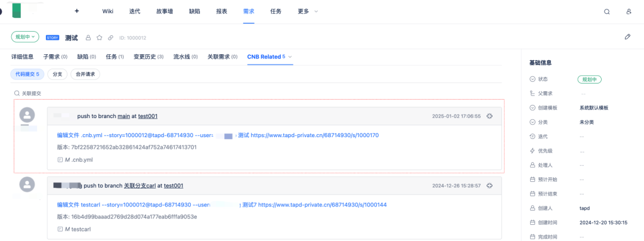The height and width of the screenshot is (241, 644).
Task: Open 缺陷 in the top navigation
Action: [x=194, y=11]
